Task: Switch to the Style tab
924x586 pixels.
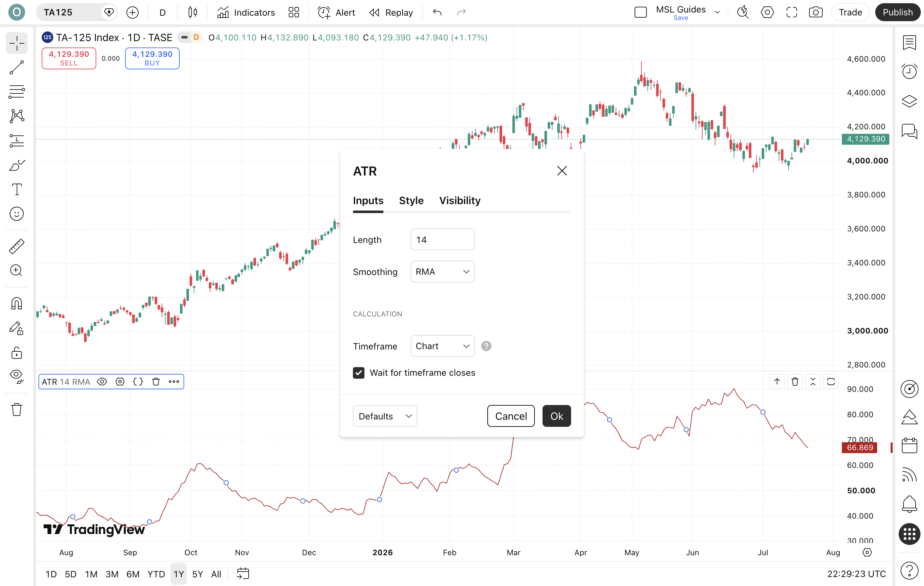Action: pyautogui.click(x=411, y=200)
